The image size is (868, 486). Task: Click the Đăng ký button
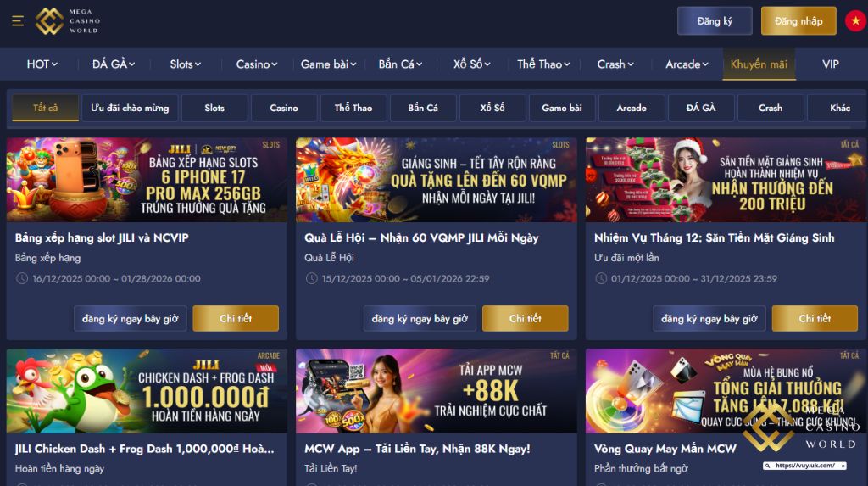715,21
